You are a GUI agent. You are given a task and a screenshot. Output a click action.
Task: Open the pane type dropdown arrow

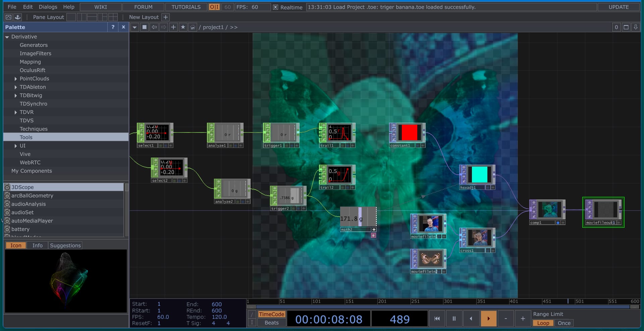135,27
